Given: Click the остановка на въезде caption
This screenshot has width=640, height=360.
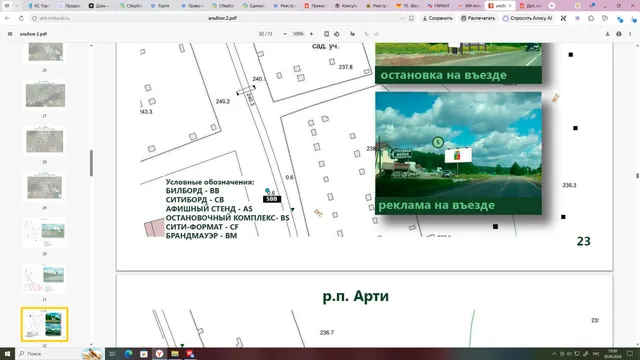Looking at the screenshot, I should pos(443,75).
